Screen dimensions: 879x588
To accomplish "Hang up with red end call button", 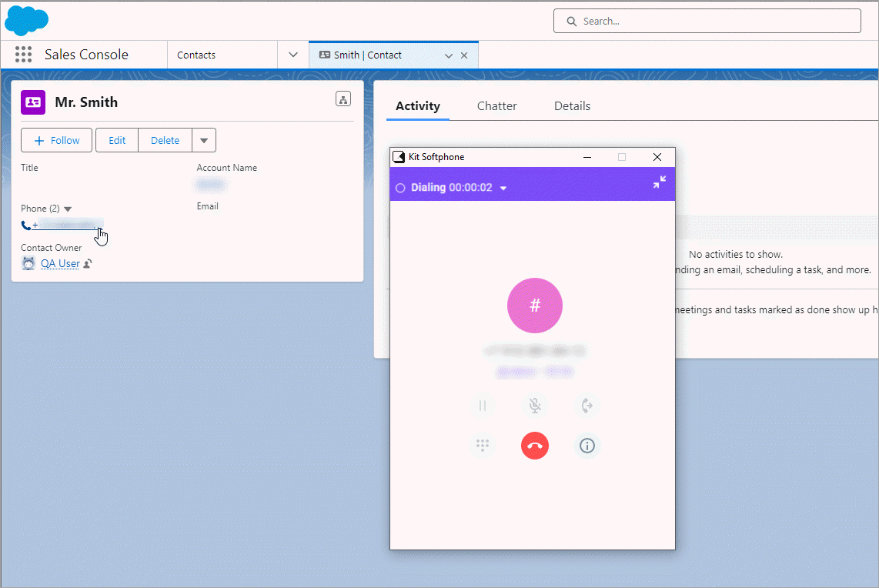I will [535, 446].
